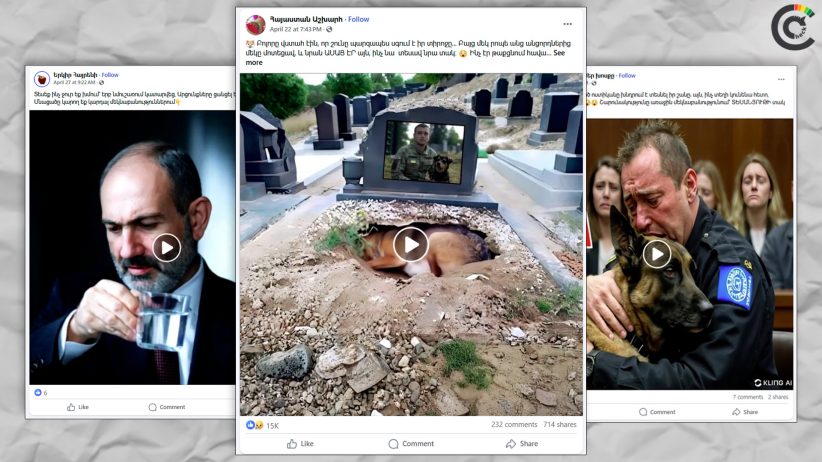This screenshot has width=822, height=462.
Task: Open the three-dot menu on center post
Action: 568,24
